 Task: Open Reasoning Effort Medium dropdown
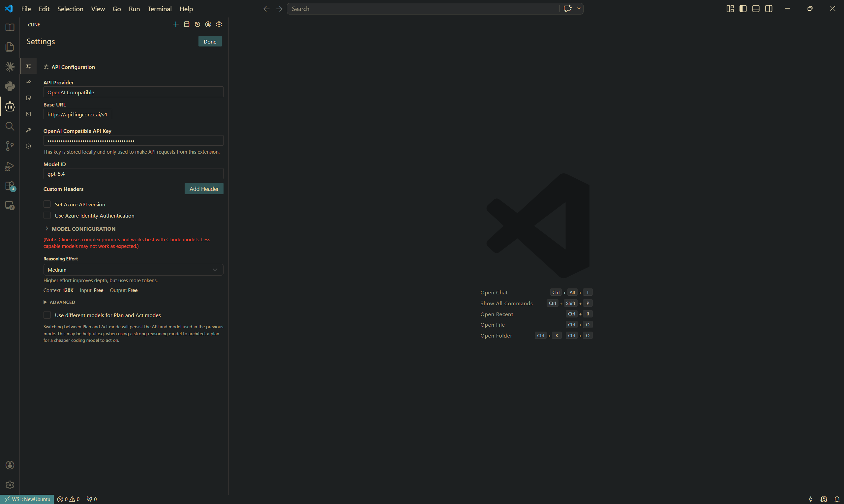tap(133, 270)
